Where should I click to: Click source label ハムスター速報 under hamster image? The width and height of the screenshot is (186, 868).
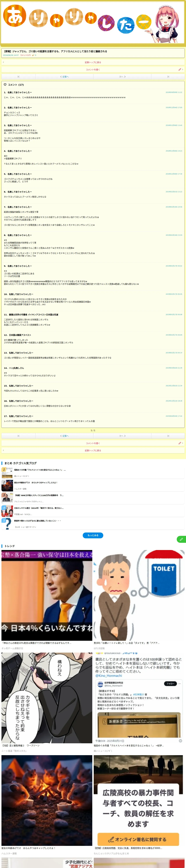[x=9, y=854]
